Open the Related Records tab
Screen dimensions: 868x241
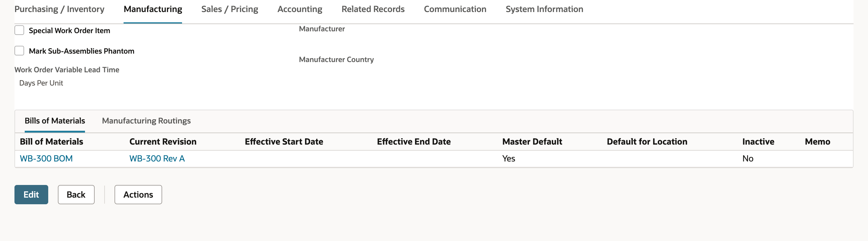pos(373,9)
